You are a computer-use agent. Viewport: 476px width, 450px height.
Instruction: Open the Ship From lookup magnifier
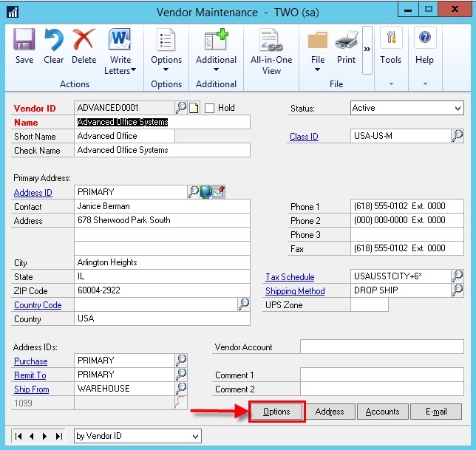[181, 389]
